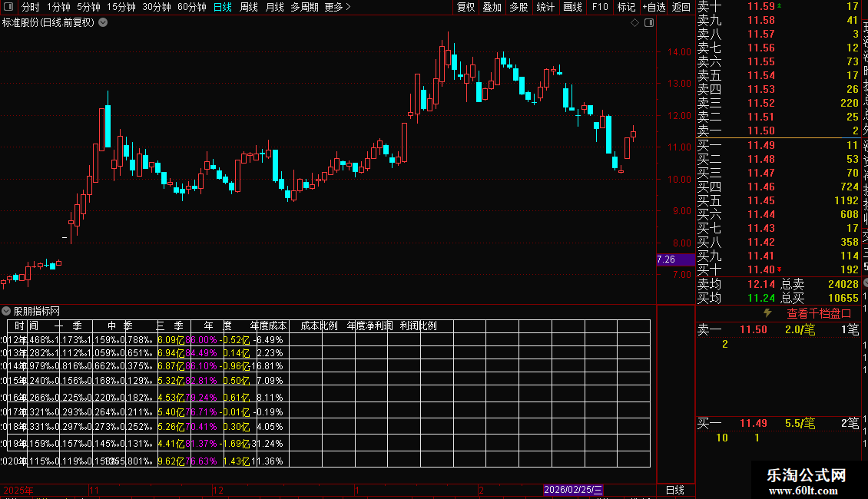Click the 买均 11.24 value
Viewport: 868px width, 499px height.
(x=761, y=298)
